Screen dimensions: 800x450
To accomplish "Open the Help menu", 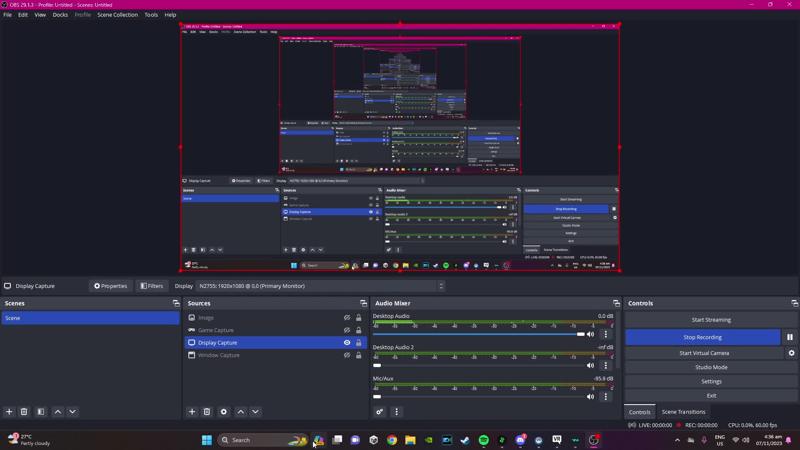I will [x=170, y=15].
